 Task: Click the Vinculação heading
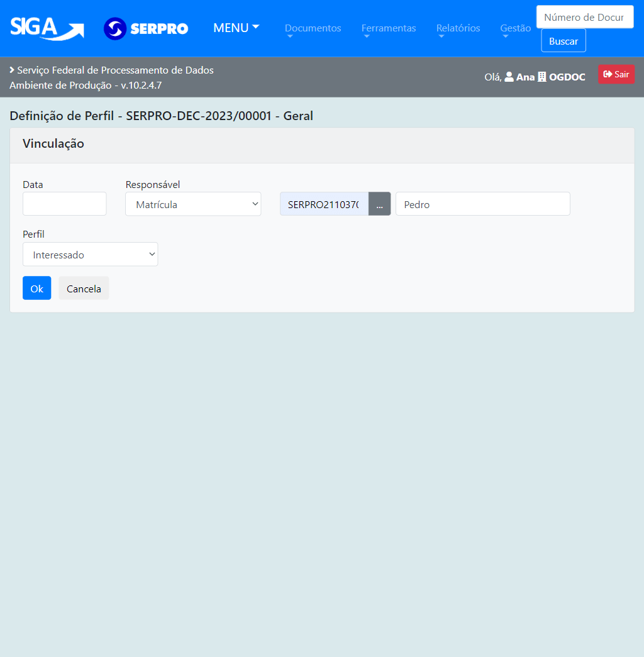[x=53, y=144]
